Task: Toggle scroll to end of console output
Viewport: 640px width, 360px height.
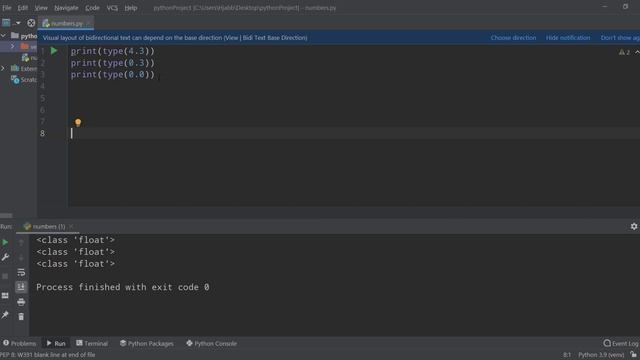Action: [21, 287]
